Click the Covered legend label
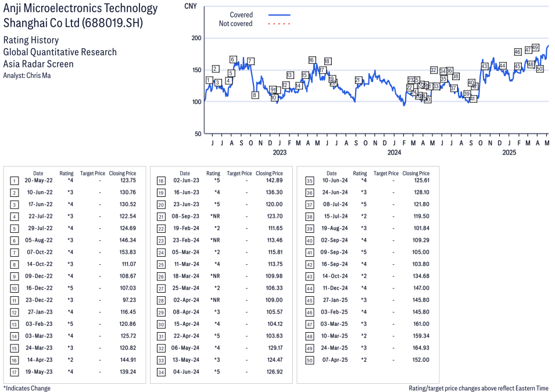The width and height of the screenshot is (555, 392). pos(241,15)
